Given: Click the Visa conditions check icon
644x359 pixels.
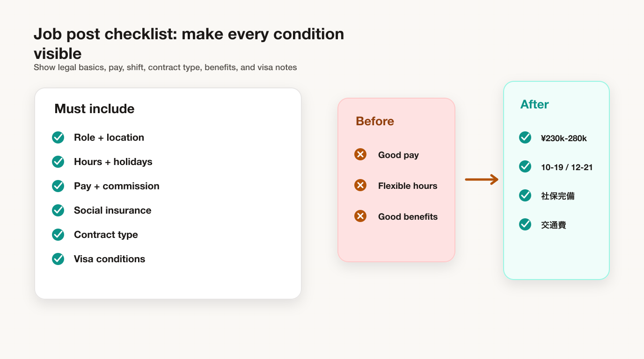Looking at the screenshot, I should click(58, 259).
